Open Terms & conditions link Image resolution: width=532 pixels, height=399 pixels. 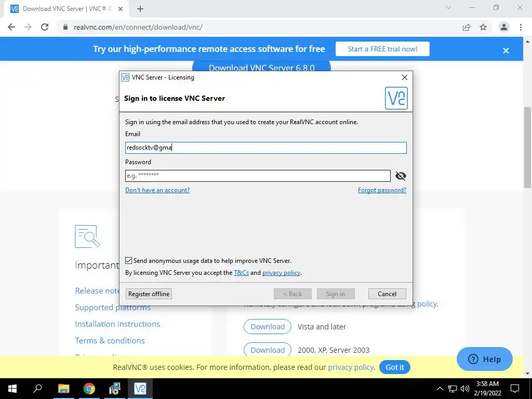(110, 341)
